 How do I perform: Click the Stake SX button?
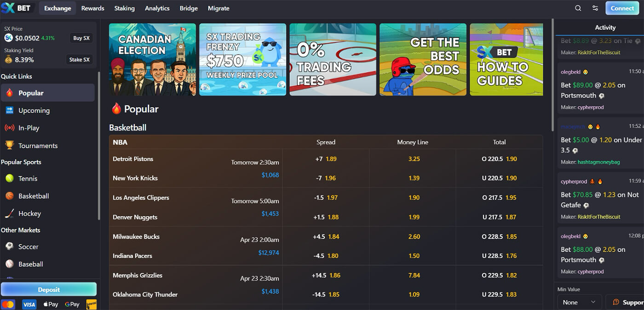[81, 60]
